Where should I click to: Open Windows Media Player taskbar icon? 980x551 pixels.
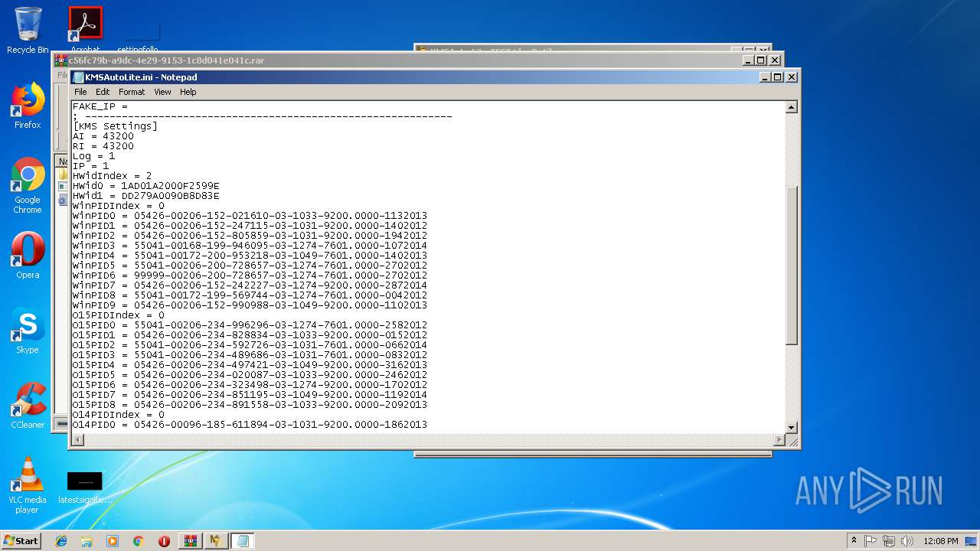click(x=113, y=541)
